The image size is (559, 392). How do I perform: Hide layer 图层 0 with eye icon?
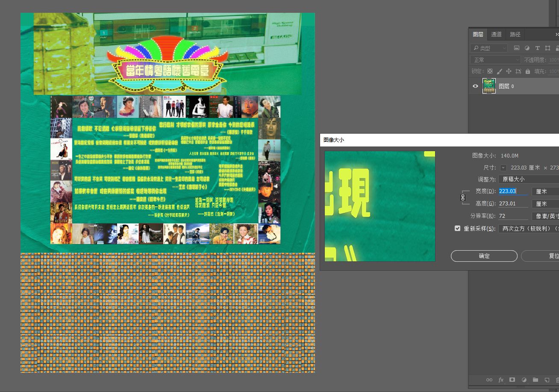coord(475,86)
